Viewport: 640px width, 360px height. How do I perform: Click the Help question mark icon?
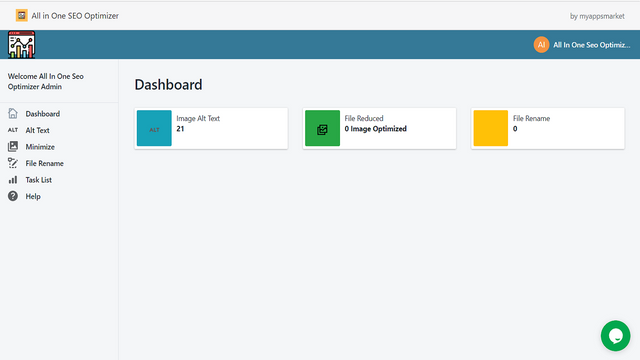(13, 196)
